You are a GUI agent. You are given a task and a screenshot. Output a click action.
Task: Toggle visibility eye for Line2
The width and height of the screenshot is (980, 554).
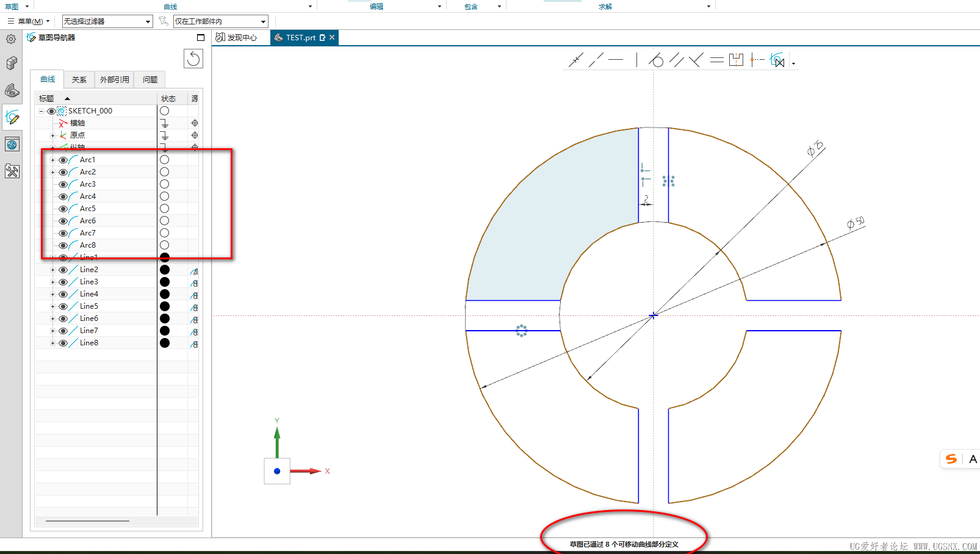click(x=63, y=270)
